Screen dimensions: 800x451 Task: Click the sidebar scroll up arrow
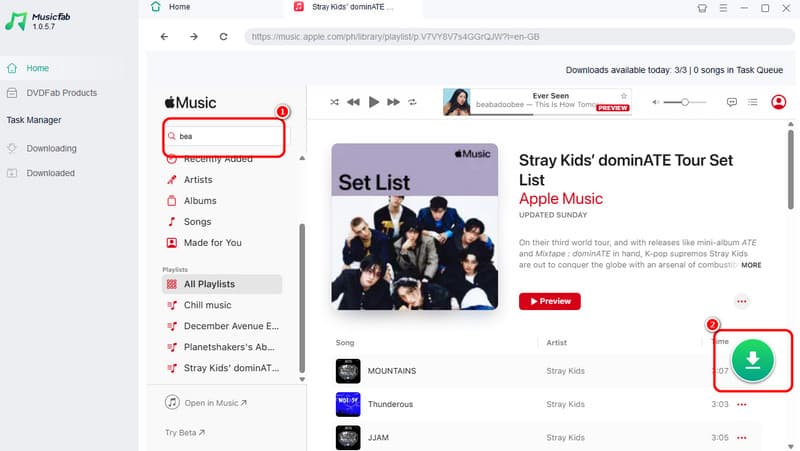302,158
